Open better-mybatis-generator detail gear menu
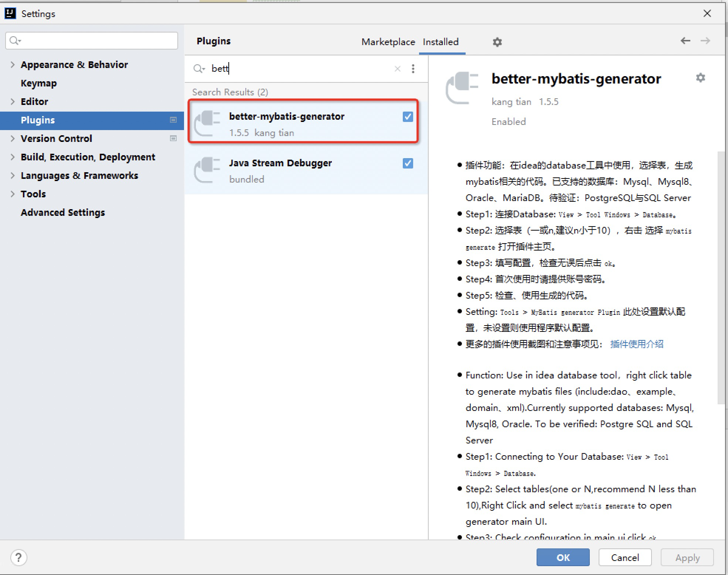The width and height of the screenshot is (728, 575). pos(700,78)
